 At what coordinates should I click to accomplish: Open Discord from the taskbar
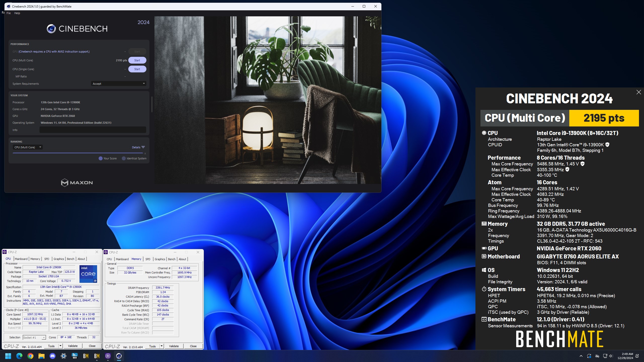click(x=53, y=356)
